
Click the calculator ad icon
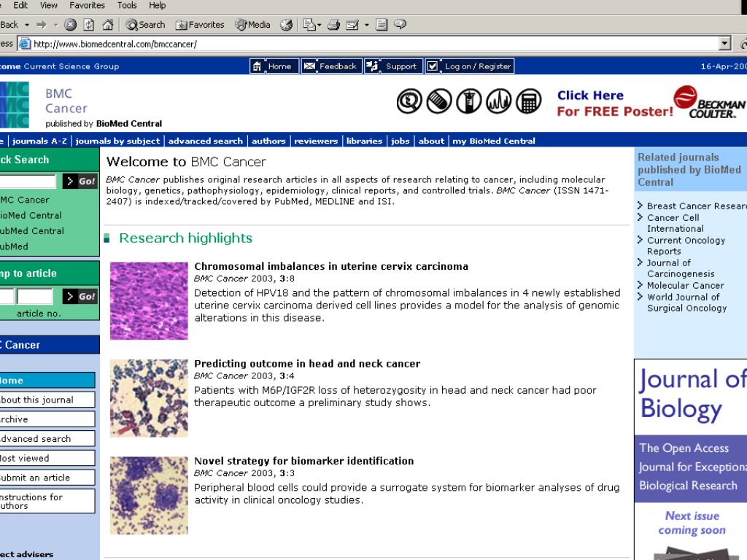pos(529,101)
